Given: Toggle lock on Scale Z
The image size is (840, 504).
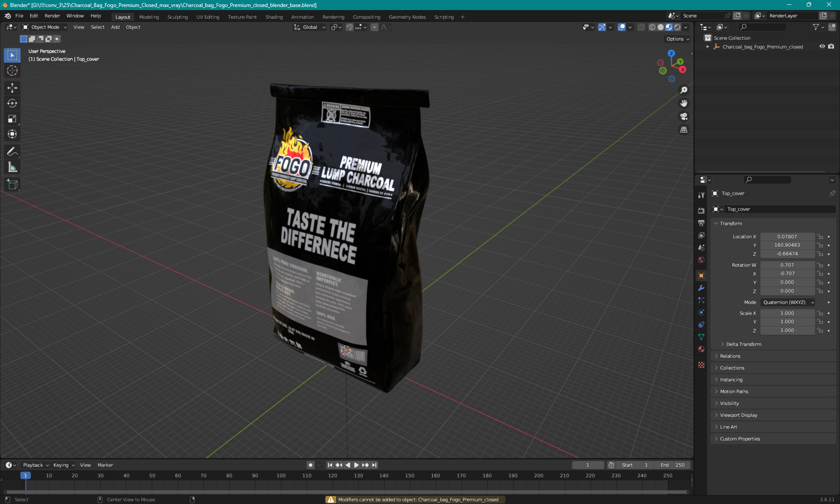Looking at the screenshot, I should pyautogui.click(x=820, y=331).
